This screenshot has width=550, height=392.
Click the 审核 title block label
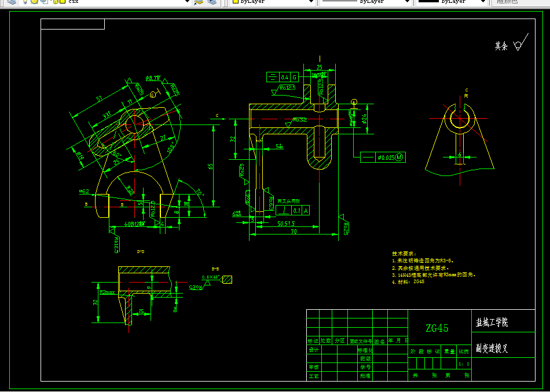pyautogui.click(x=314, y=367)
